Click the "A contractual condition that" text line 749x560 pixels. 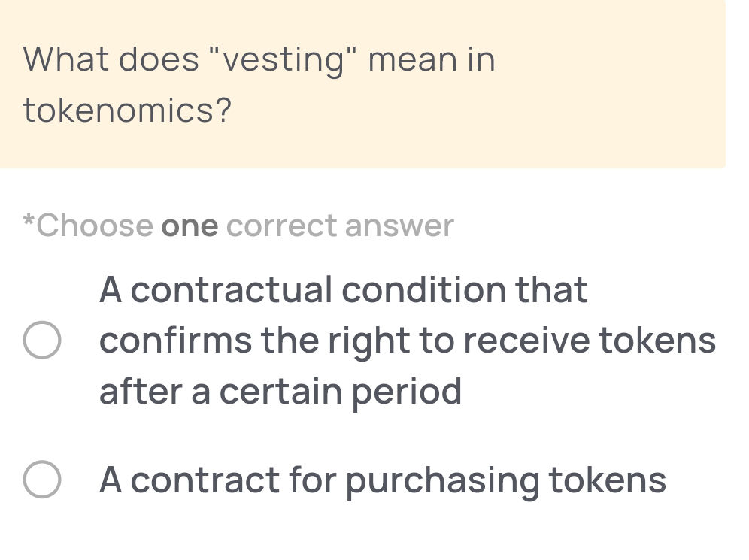click(x=343, y=289)
